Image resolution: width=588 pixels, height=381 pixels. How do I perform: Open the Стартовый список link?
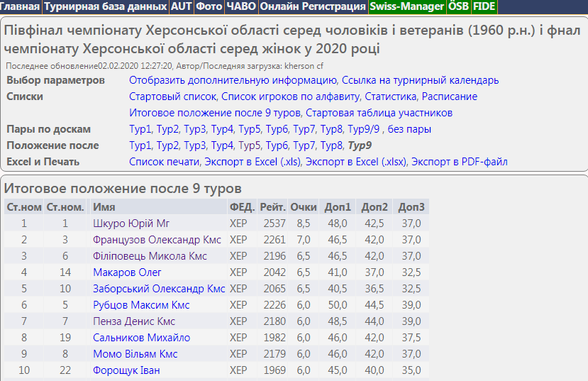click(173, 96)
